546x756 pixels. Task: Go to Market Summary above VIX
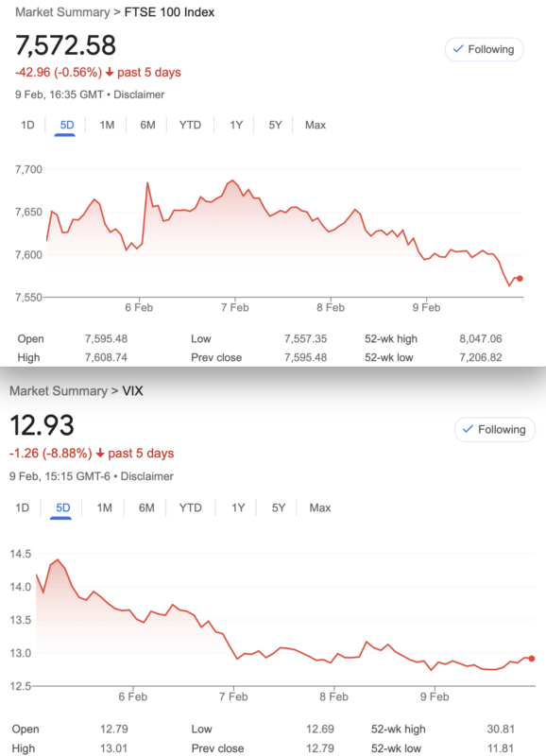point(59,390)
